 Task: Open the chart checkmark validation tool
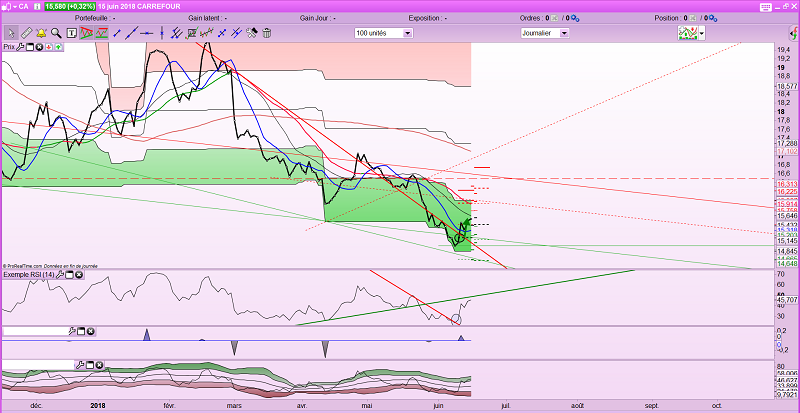[192, 33]
